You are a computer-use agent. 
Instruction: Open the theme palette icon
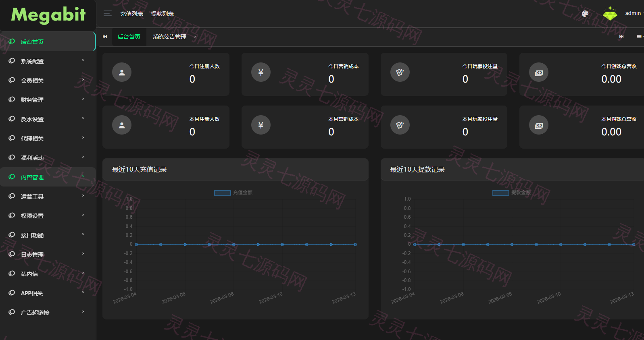tap(585, 14)
